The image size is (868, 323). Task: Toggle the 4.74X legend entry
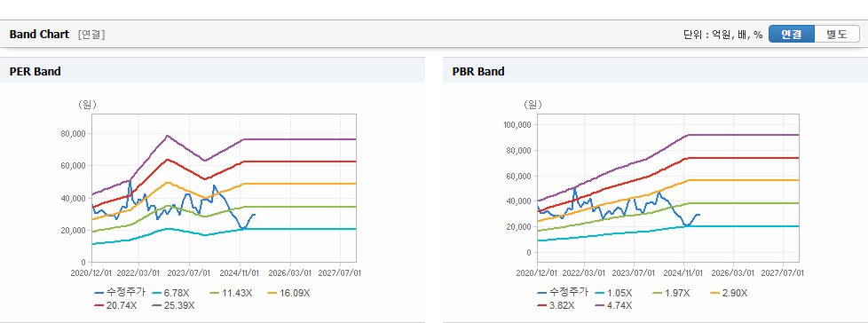[613, 304]
